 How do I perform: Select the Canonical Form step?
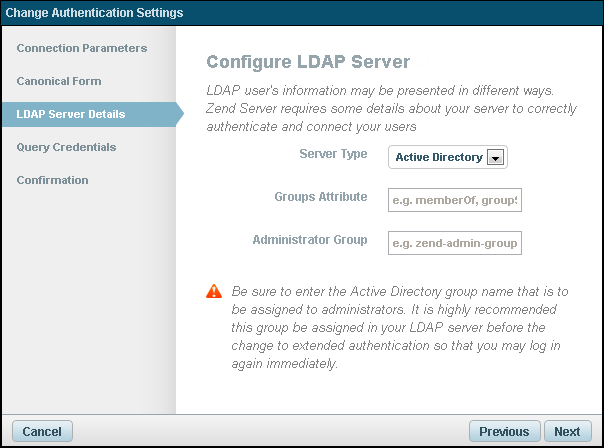pos(59,81)
